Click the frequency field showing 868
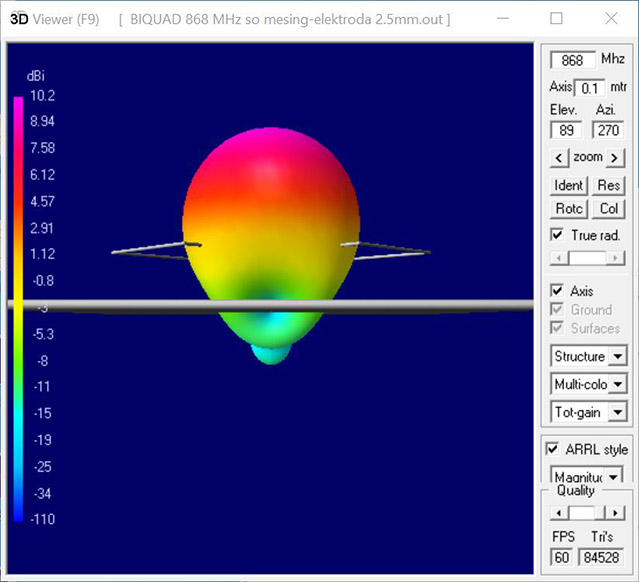639x582 pixels. point(572,61)
